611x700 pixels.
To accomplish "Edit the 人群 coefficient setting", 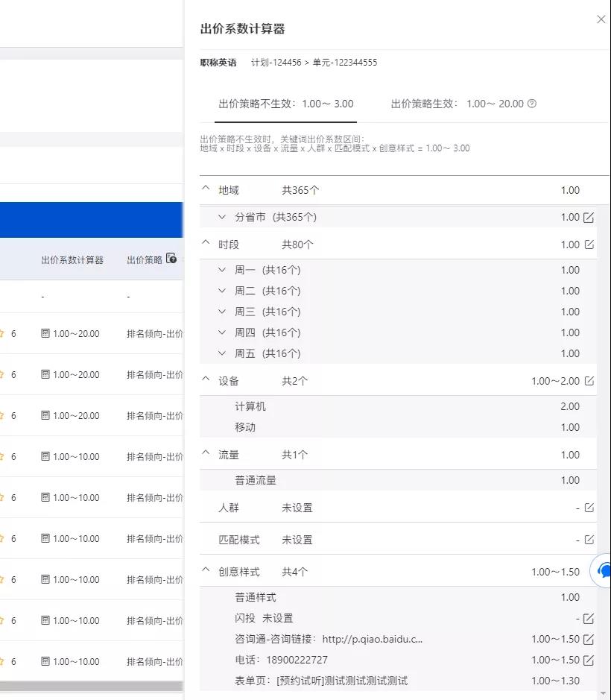I will click(x=589, y=507).
